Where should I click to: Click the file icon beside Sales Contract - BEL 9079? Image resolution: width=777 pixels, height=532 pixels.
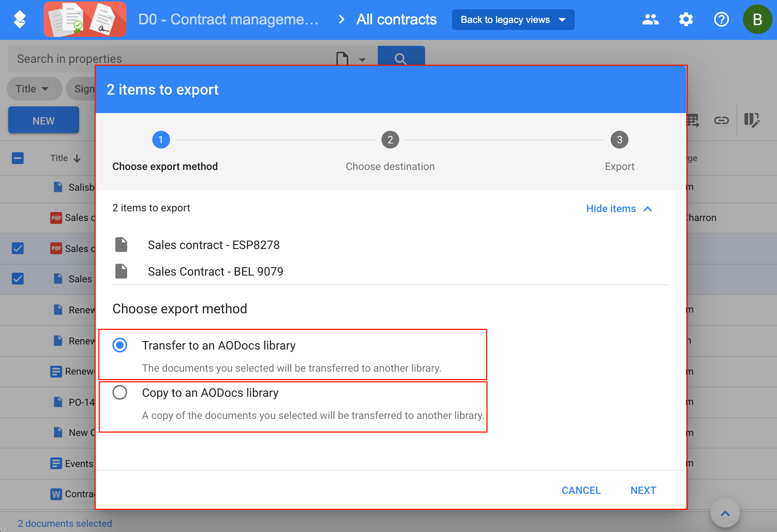point(121,271)
